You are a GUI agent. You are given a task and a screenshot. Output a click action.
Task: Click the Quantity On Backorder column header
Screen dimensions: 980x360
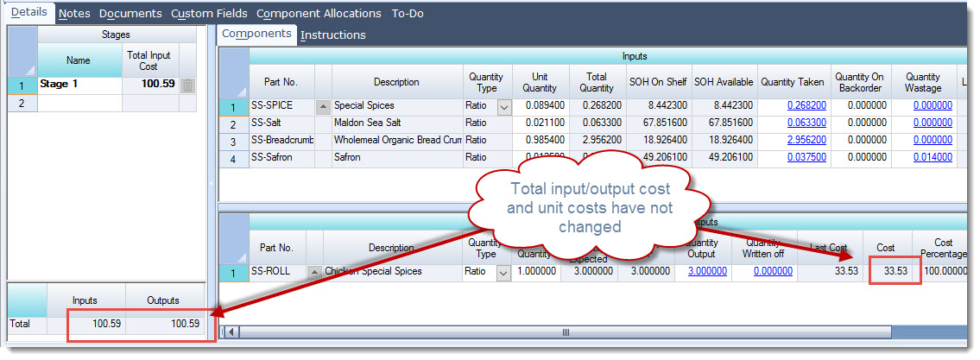860,82
